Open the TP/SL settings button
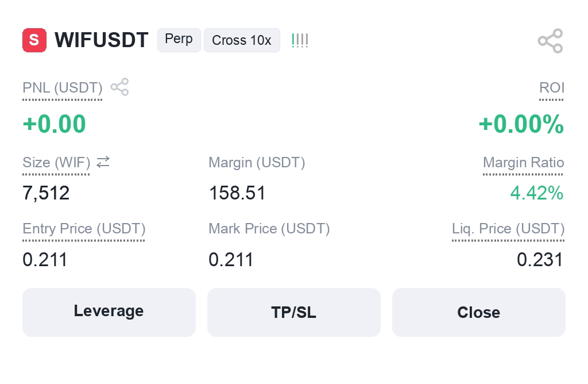 click(293, 312)
